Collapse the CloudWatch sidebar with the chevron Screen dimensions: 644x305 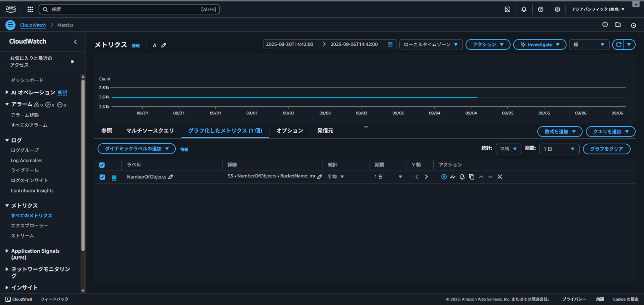75,42
